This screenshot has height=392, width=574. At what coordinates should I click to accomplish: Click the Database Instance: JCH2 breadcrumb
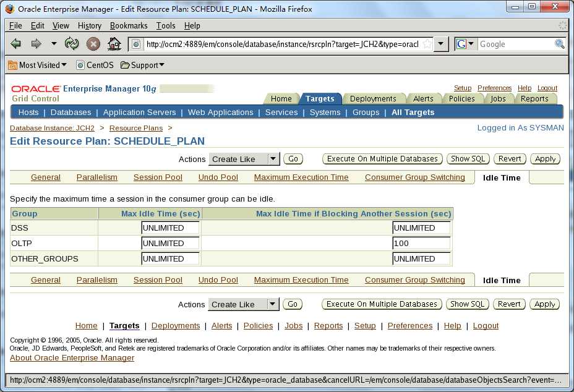52,128
